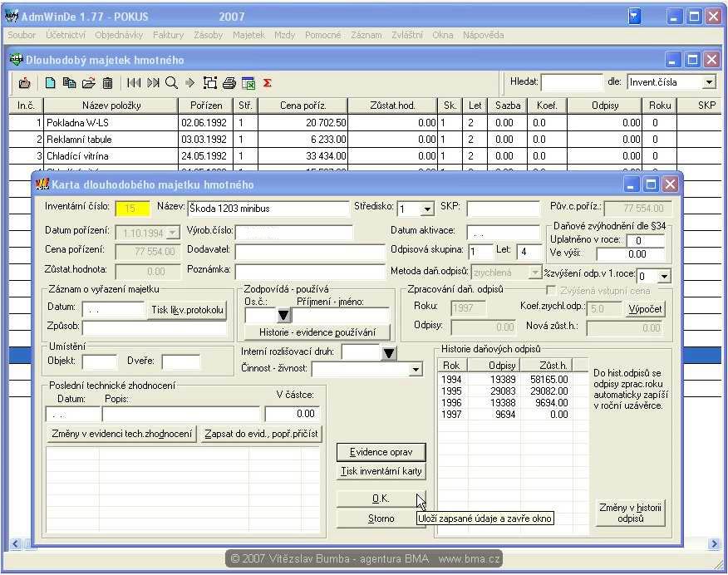Toggle the Zvýšená vstupní cena checkbox
The image size is (728, 575).
pyautogui.click(x=551, y=291)
